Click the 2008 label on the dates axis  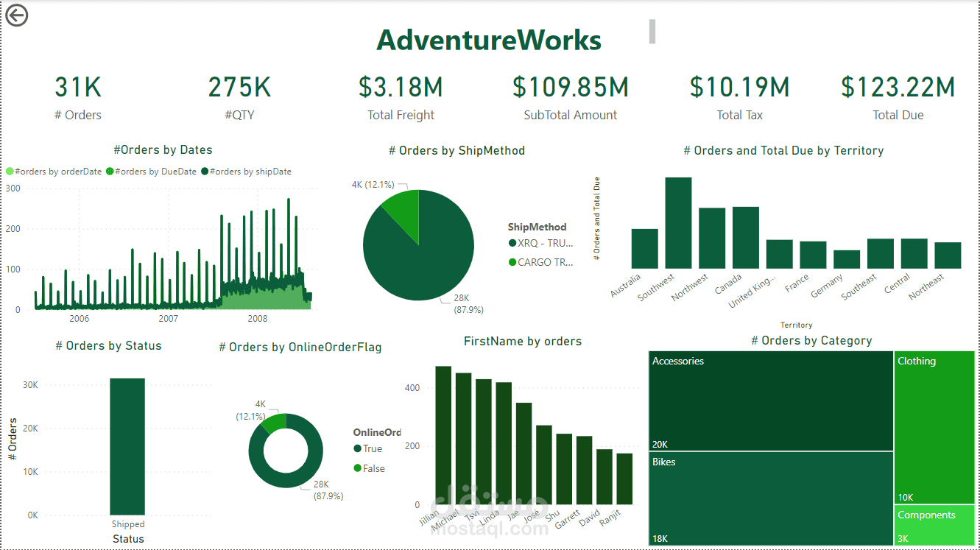coord(258,319)
